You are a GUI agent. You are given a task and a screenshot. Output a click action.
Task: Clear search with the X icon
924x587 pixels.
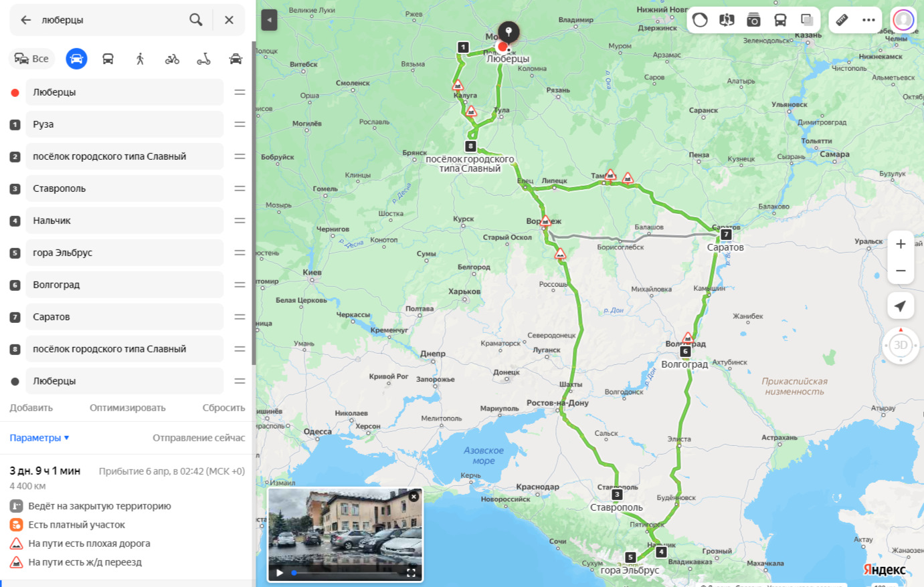(229, 20)
